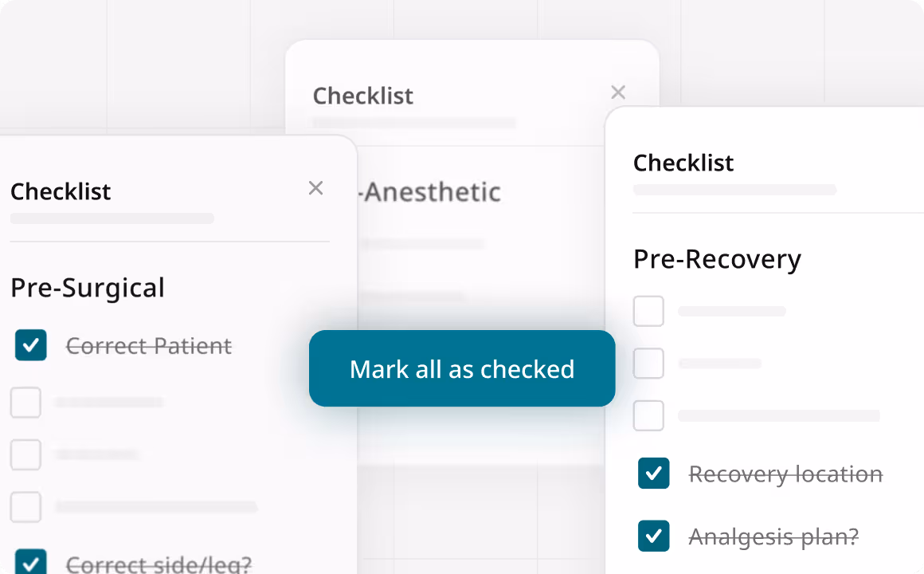Screen dimensions: 924x574
Task: Check the third empty box under Pre-Recovery
Action: coord(648,415)
